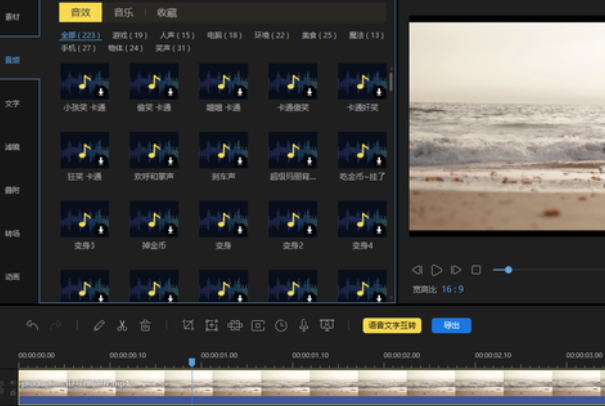Click the trash delete icon
Screen dimensions: 605x406
pos(146,325)
